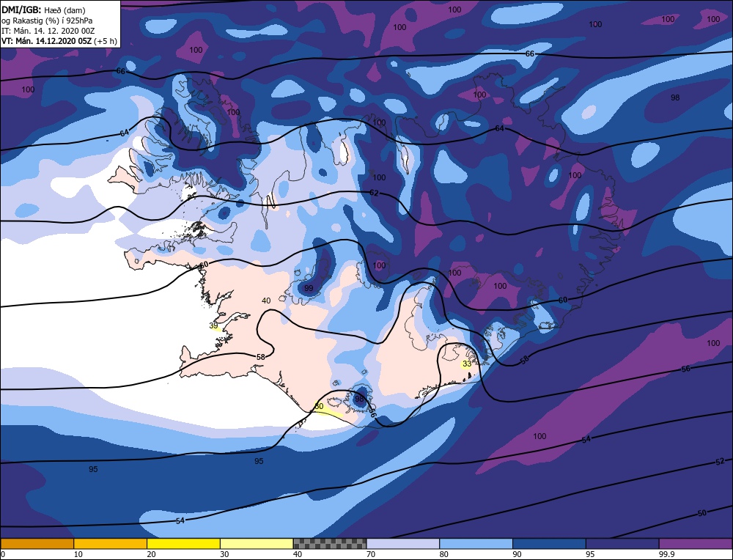The width and height of the screenshot is (733, 560).
Task: Click the '70' legend scale value
Action: [371, 554]
